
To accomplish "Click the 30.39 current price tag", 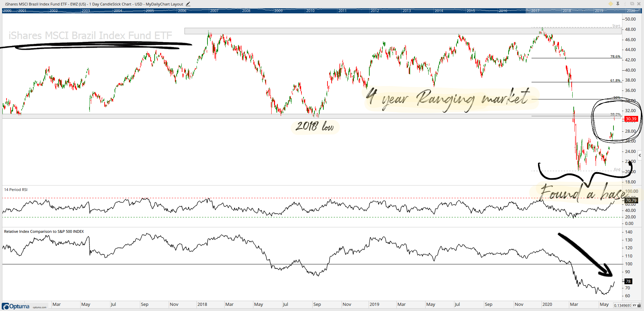I will [x=631, y=119].
